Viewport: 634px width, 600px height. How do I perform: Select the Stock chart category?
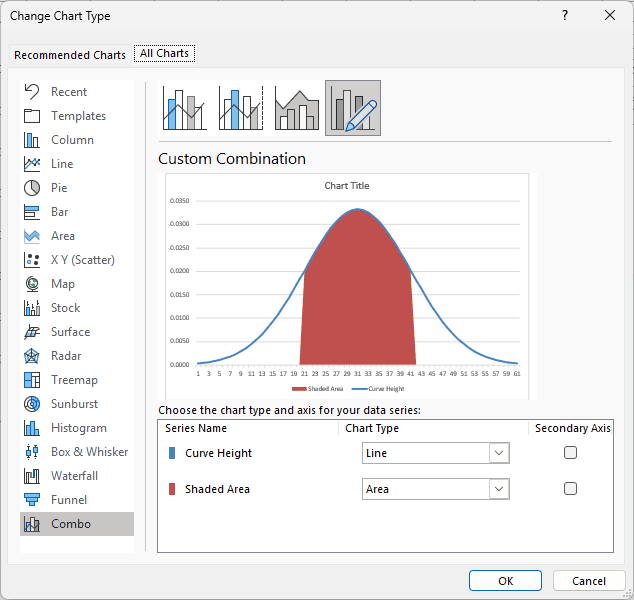(77, 308)
